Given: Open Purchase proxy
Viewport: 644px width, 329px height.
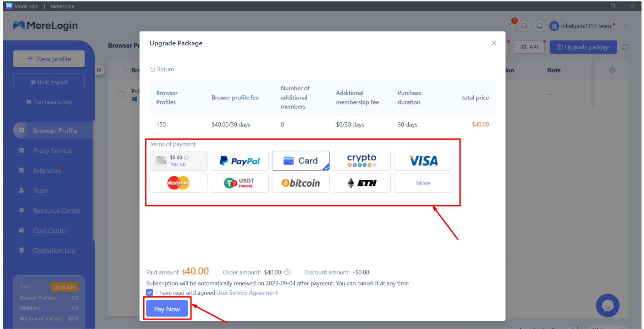Looking at the screenshot, I should [49, 102].
